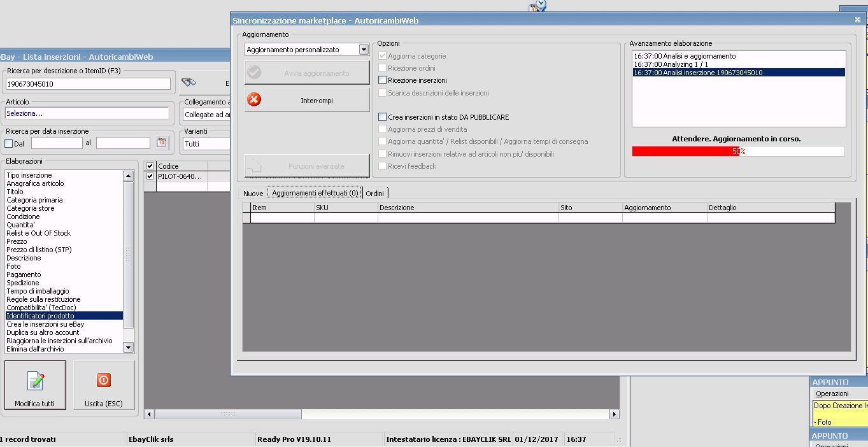
Task: Click the Interrompi button
Action: (x=307, y=100)
